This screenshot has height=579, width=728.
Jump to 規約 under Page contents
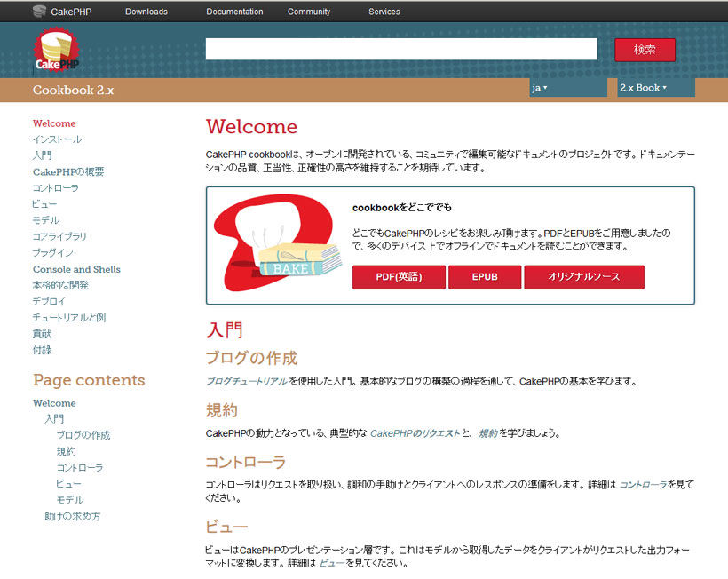point(66,451)
